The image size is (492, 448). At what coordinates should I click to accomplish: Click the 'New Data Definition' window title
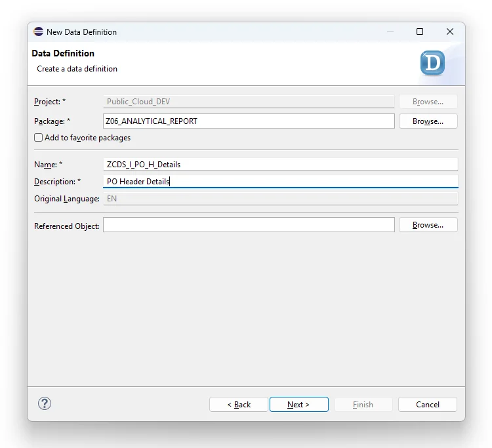[81, 32]
